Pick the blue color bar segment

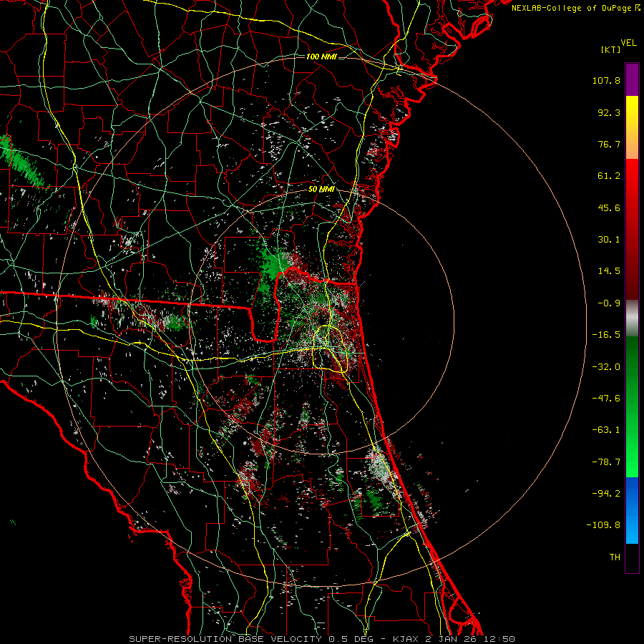coord(632,510)
